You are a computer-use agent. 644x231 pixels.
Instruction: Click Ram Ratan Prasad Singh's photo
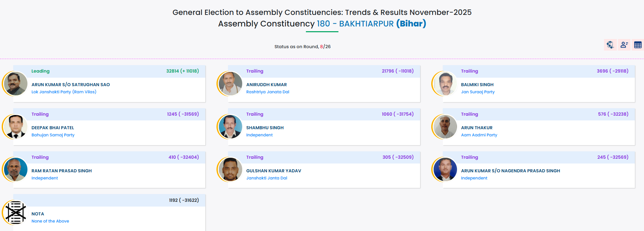[x=16, y=170]
